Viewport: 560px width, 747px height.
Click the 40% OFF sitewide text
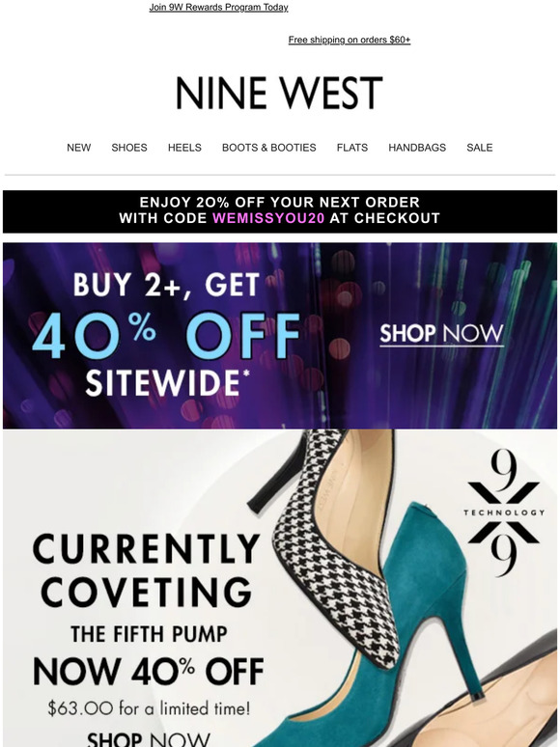pyautogui.click(x=166, y=336)
